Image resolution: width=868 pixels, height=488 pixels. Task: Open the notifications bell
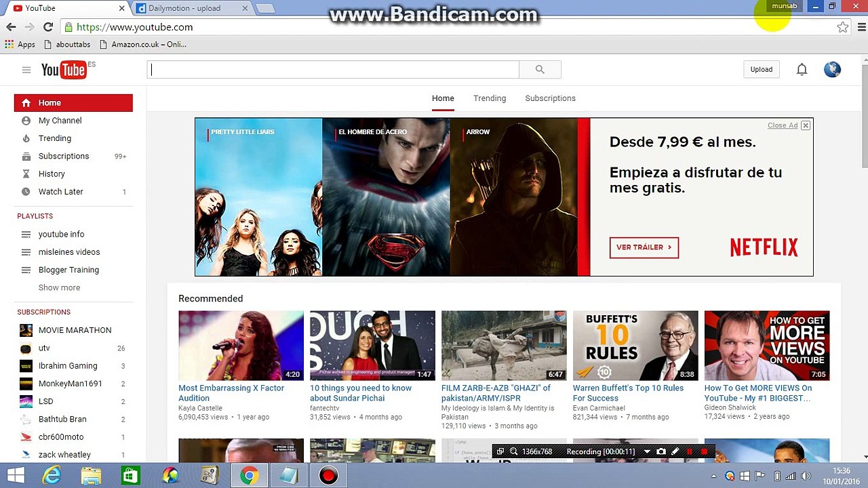802,69
